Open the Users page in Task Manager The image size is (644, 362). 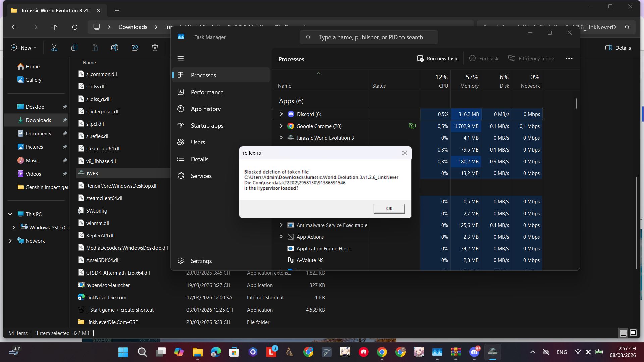point(221,142)
